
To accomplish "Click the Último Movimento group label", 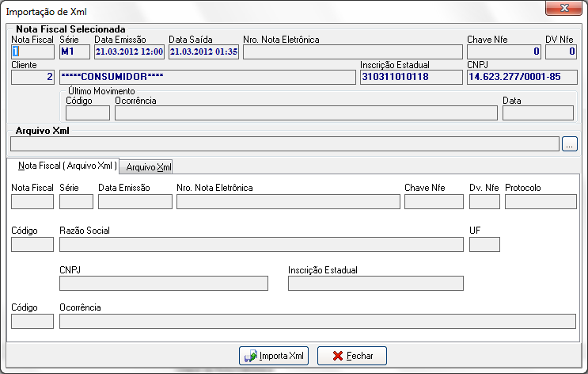I will (x=101, y=91).
